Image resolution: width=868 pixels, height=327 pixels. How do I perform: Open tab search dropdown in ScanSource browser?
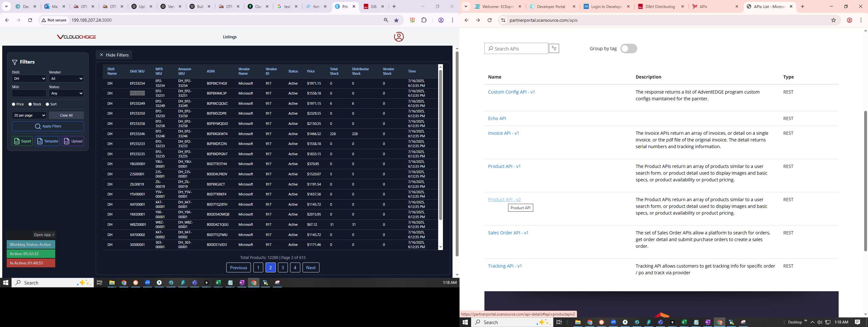click(466, 6)
